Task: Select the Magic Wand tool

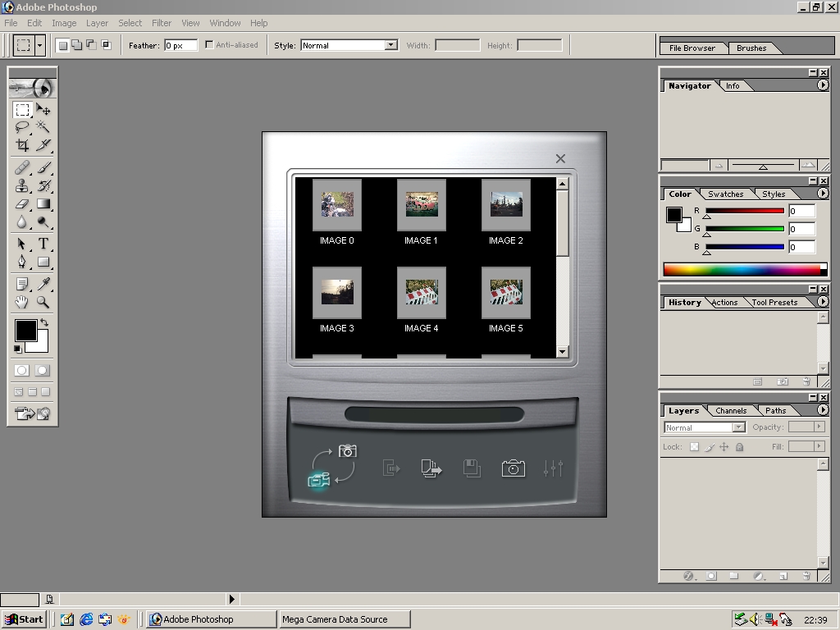Action: tap(43, 127)
